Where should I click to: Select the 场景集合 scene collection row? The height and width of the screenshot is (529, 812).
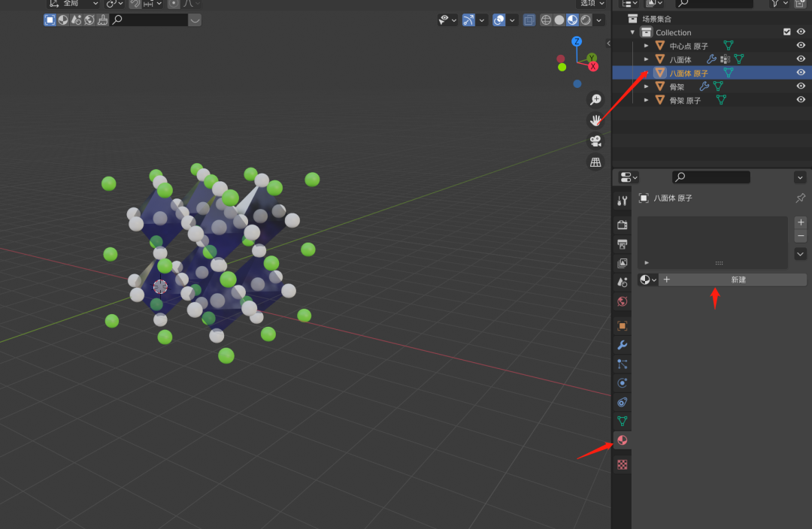[x=711, y=19]
